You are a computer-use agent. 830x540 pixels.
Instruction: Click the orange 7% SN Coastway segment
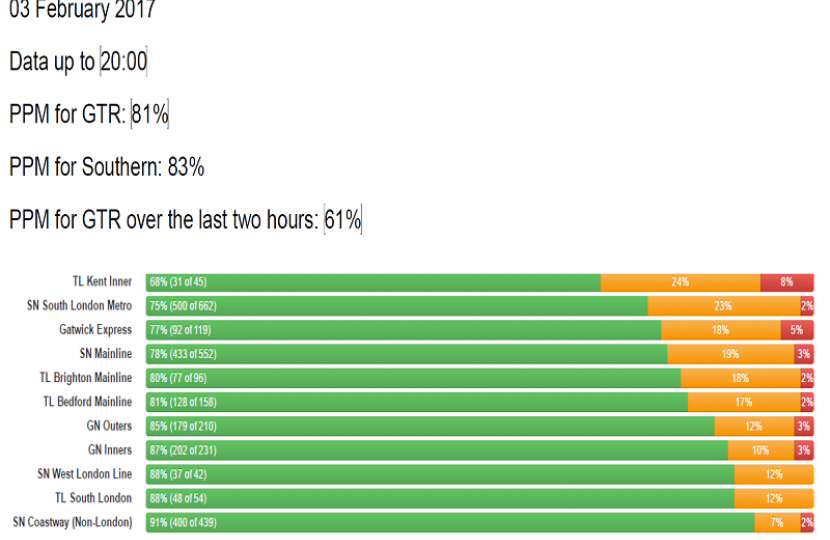point(777,522)
